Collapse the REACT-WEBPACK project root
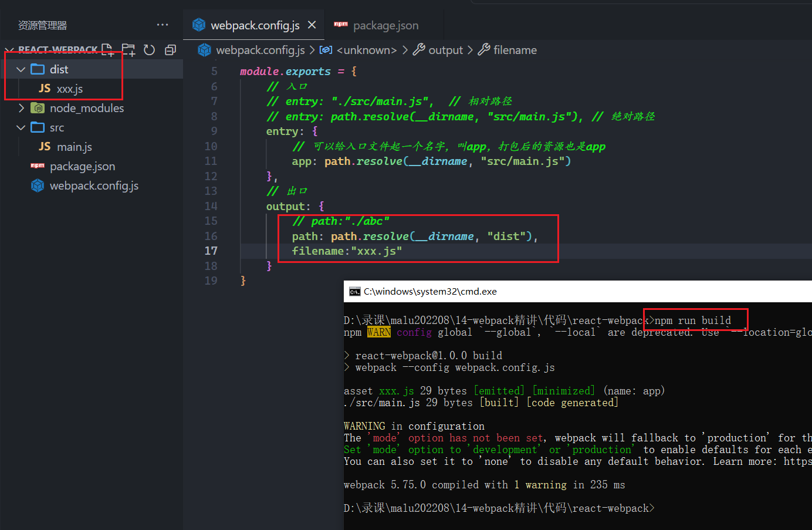812x530 pixels. 9,50
